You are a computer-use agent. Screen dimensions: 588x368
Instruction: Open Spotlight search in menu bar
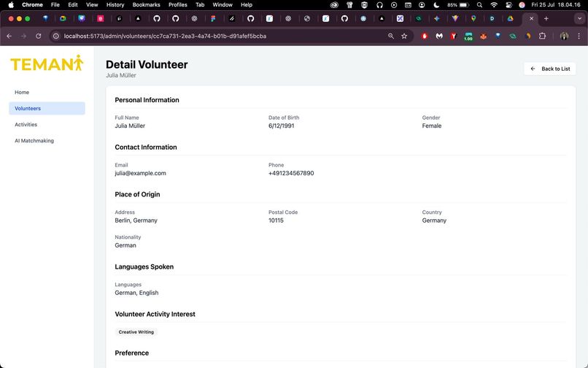point(479,5)
